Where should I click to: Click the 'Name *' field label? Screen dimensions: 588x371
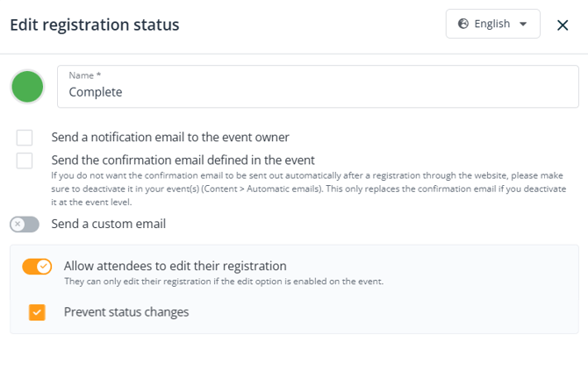click(85, 76)
